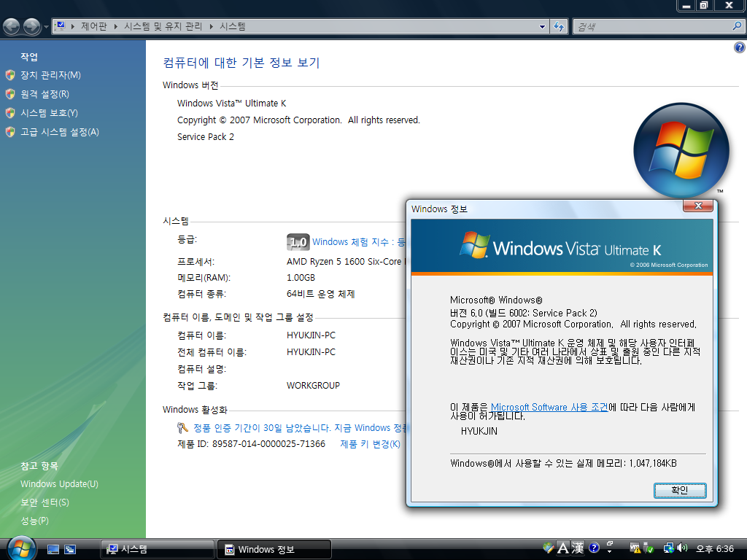
Task: Click the large Windows logo orb in System window
Action: click(681, 150)
